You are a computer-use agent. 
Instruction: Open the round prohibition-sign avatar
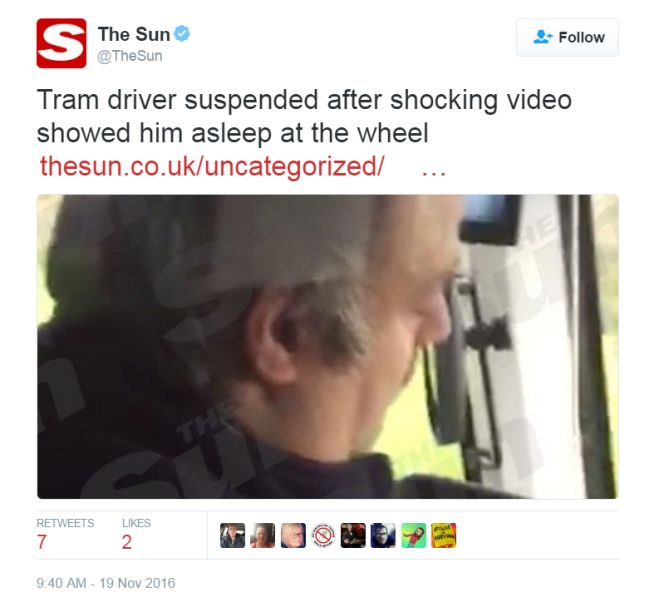[323, 536]
